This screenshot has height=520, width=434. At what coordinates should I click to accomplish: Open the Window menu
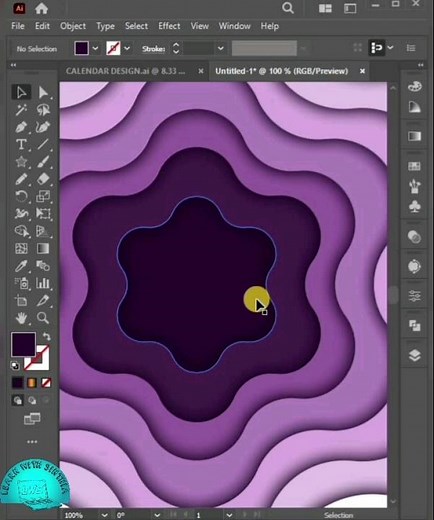point(234,26)
